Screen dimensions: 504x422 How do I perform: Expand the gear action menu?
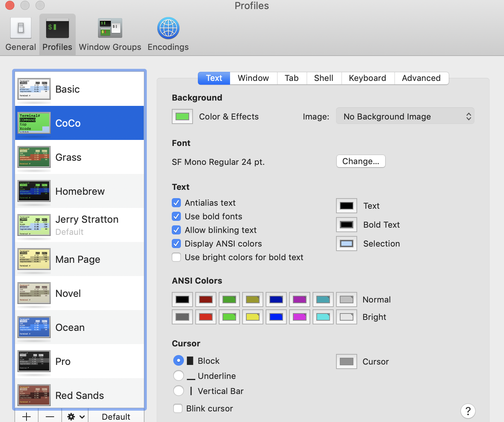(75, 416)
